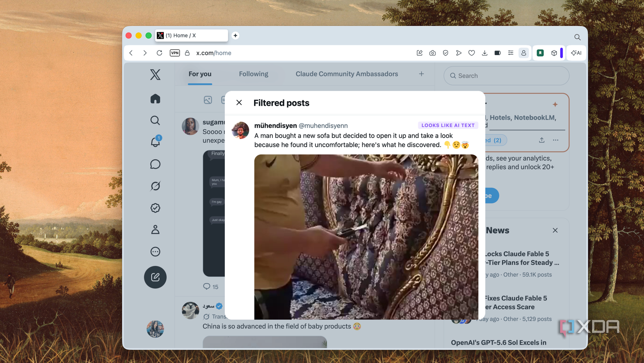Reload the page
Viewport: 644px width, 363px height.
(159, 53)
